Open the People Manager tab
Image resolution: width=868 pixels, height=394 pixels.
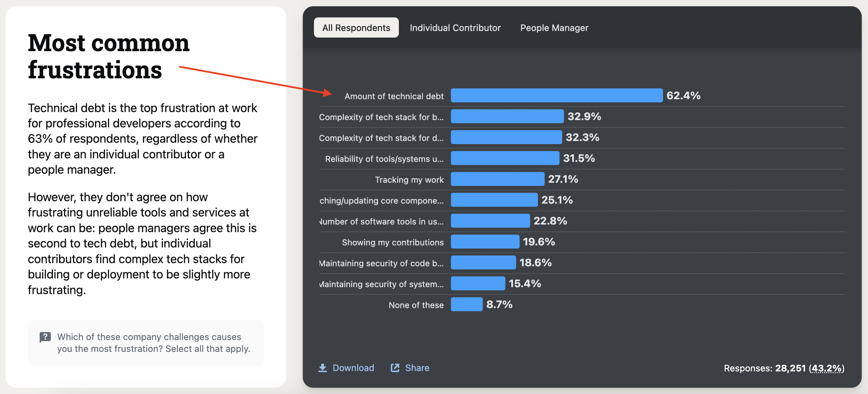554,28
